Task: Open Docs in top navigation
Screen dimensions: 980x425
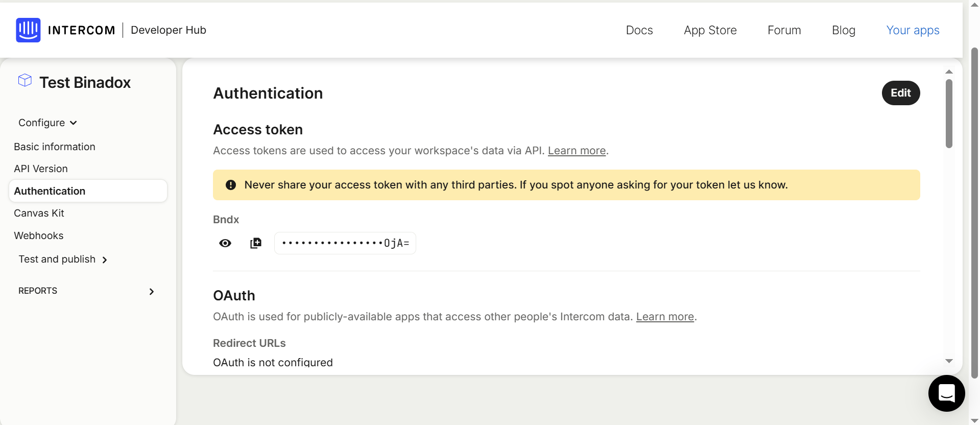Action: 639,30
